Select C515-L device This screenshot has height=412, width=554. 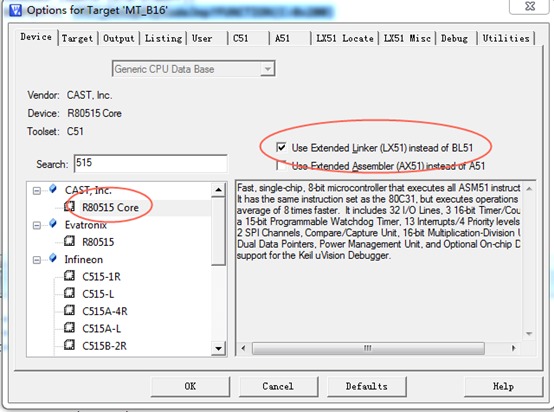[x=98, y=294]
